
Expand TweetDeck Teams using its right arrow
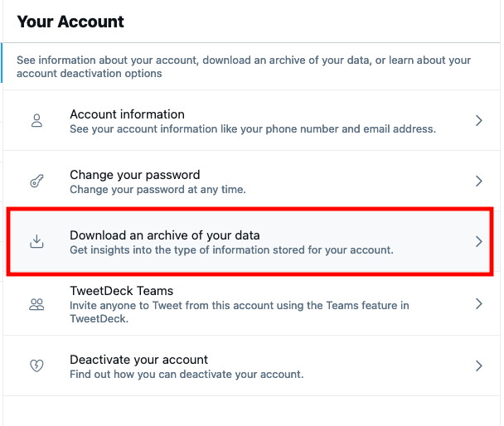pyautogui.click(x=478, y=303)
